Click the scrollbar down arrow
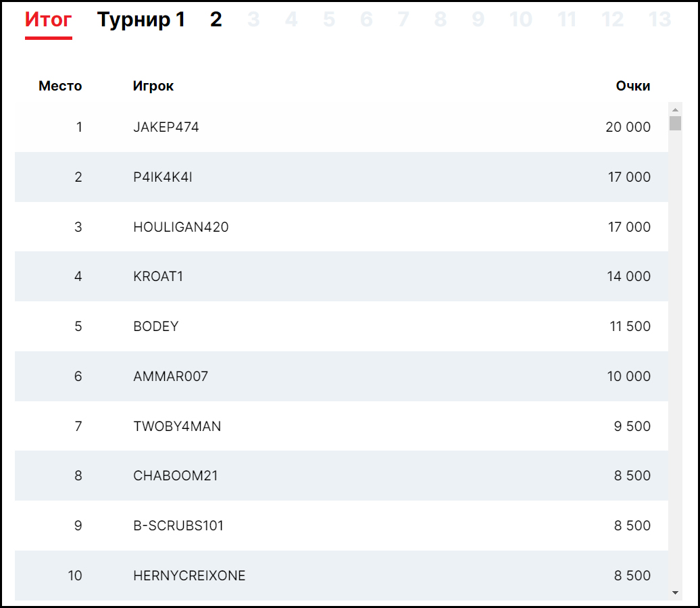 tap(675, 592)
